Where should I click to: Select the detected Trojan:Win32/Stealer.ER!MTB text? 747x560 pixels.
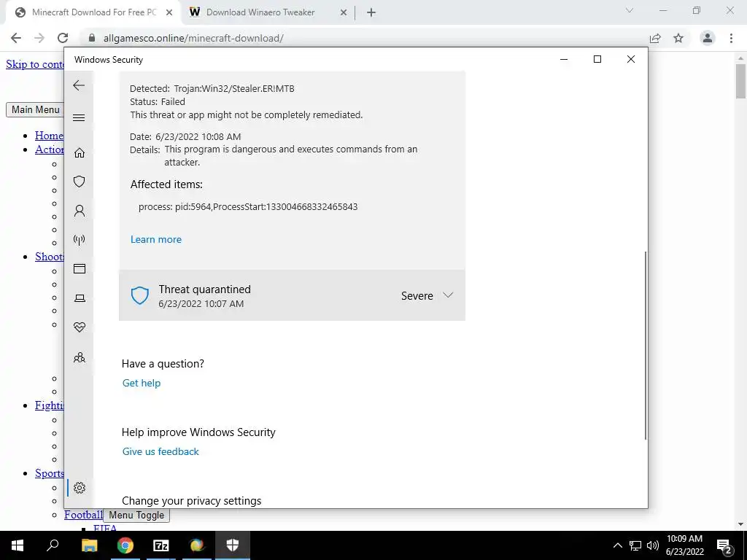click(x=234, y=88)
